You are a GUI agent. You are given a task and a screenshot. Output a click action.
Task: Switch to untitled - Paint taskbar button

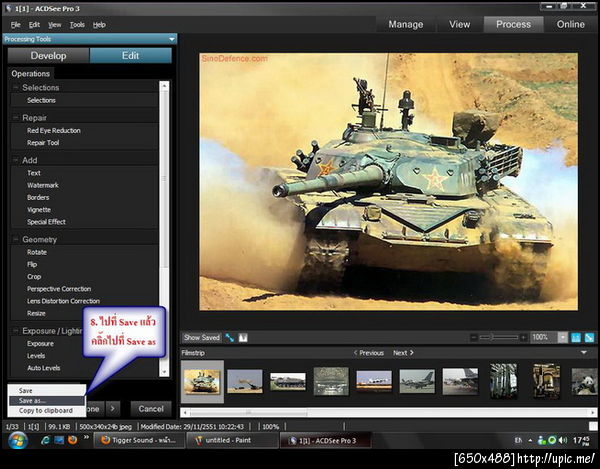(232, 440)
